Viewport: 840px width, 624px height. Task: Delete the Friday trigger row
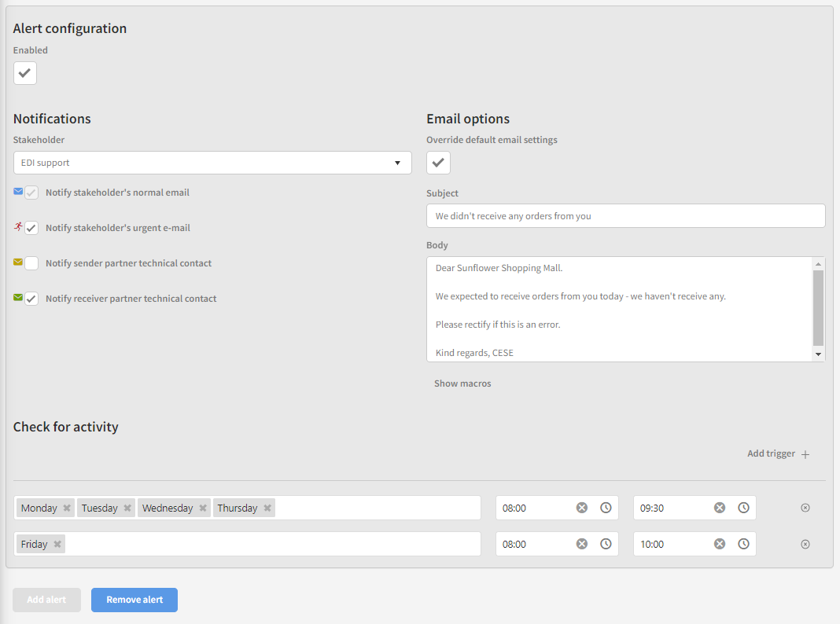(805, 545)
